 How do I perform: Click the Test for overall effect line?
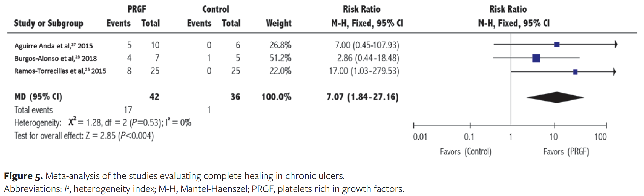coord(84,136)
